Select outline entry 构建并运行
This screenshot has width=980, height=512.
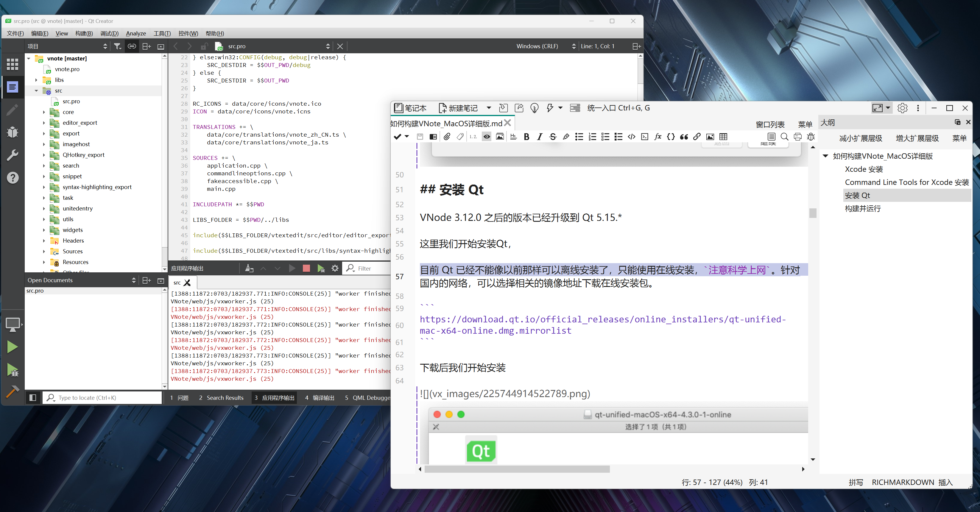pos(862,208)
